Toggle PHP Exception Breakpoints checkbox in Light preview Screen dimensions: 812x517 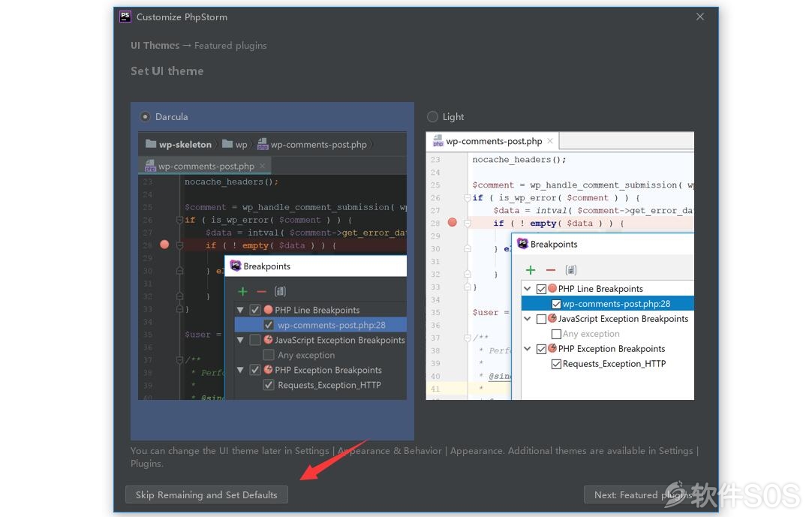(x=541, y=349)
